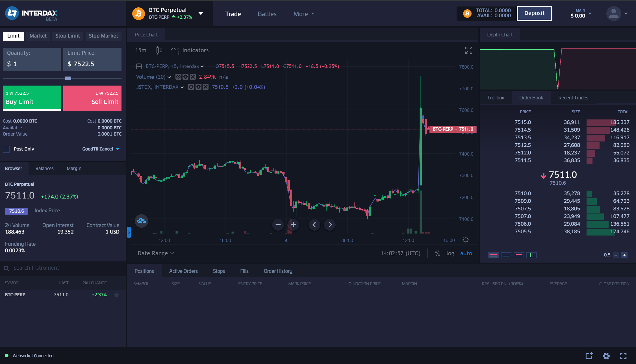The height and width of the screenshot is (364, 636).
Task: Remove the .BTCX INTERDAX series
Action: (x=206, y=87)
